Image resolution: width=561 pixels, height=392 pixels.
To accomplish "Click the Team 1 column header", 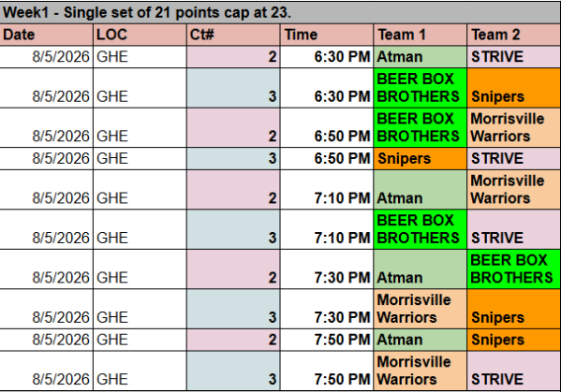I will [x=420, y=35].
